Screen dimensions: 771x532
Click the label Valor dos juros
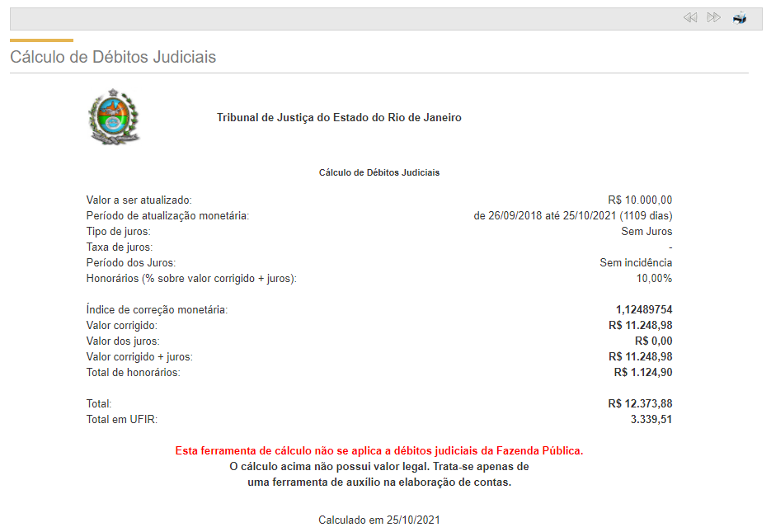tap(123, 341)
